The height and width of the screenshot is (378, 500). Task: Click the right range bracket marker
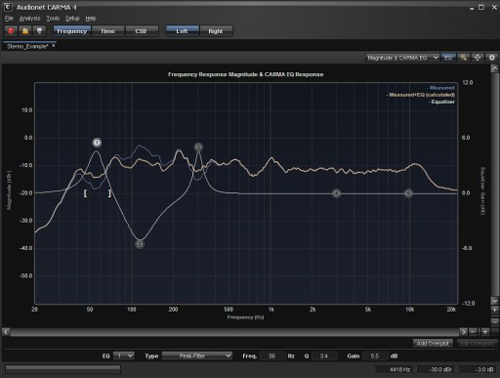[109, 193]
